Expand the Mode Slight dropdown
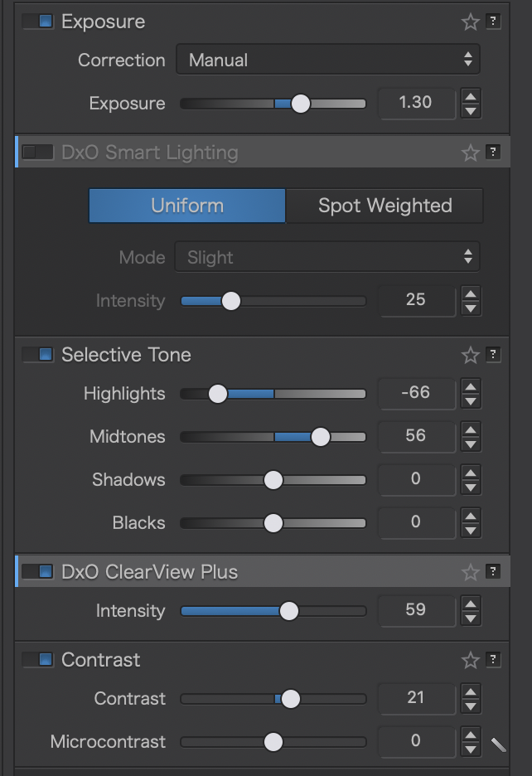The image size is (532, 776). point(327,258)
